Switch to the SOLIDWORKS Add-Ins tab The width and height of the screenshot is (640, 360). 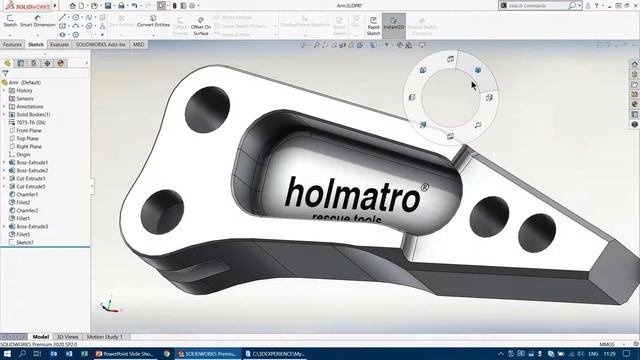(x=100, y=44)
